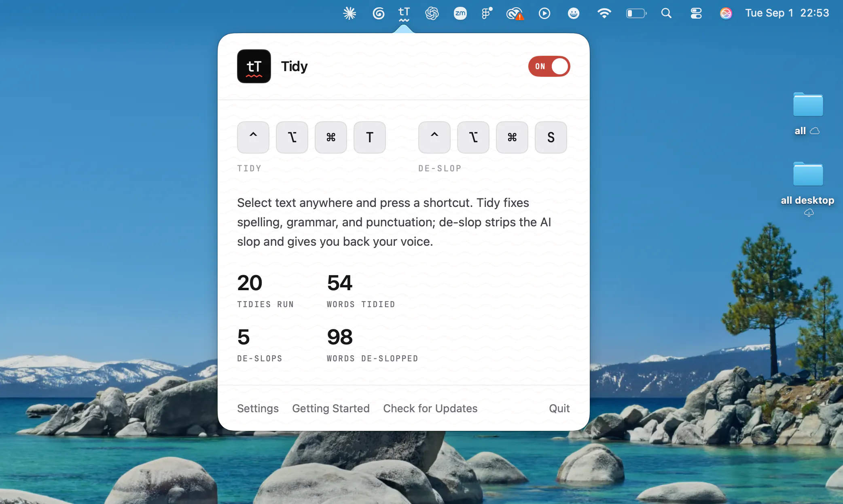The image size is (843, 504).
Task: Click the '54' words tidied count
Action: pyautogui.click(x=340, y=283)
